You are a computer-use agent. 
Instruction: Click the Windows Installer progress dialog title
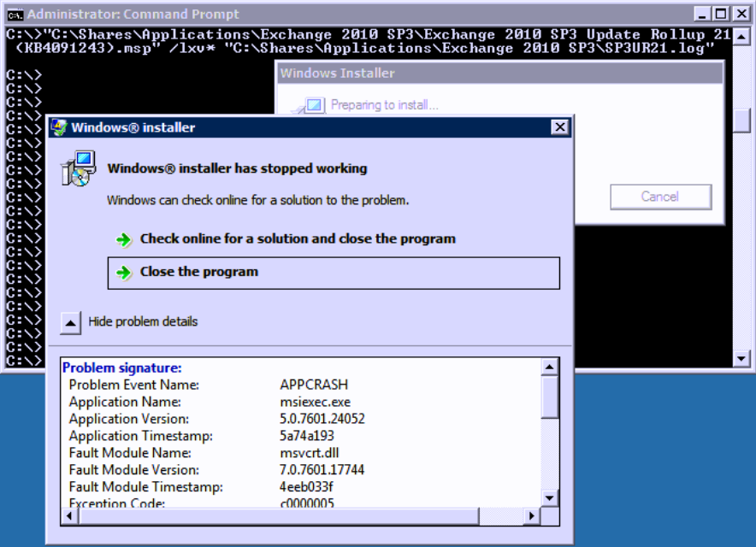[338, 74]
